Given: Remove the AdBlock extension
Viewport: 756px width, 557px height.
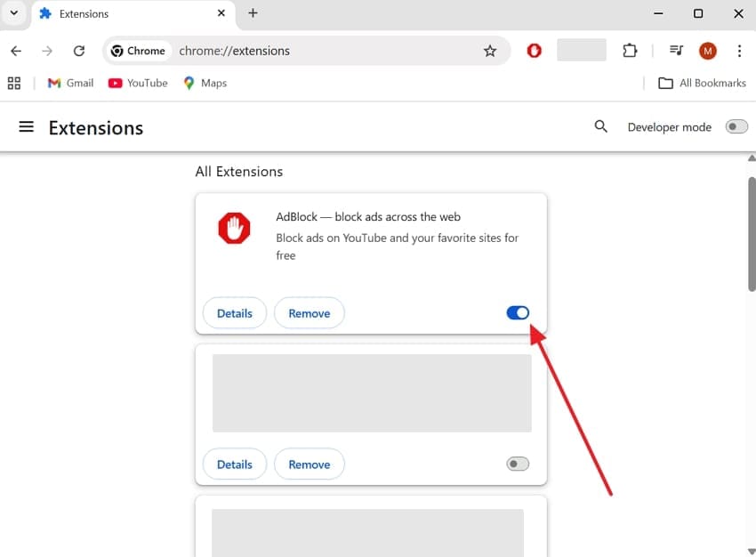Looking at the screenshot, I should [309, 312].
